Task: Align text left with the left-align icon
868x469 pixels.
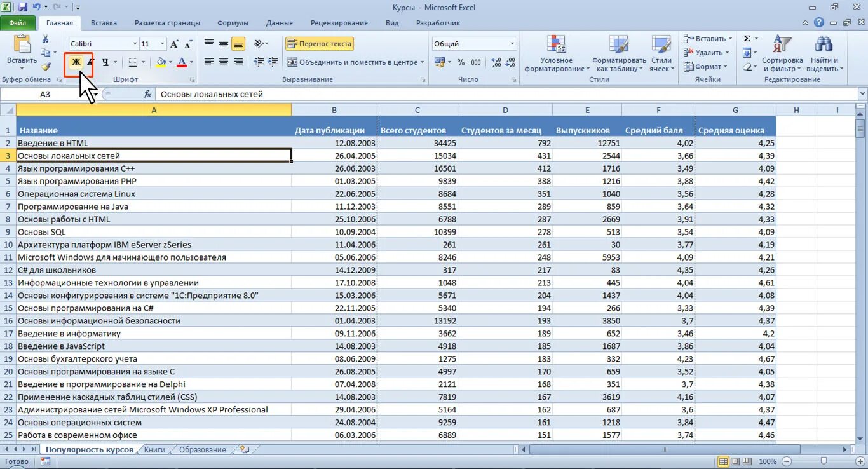Action: pos(209,62)
